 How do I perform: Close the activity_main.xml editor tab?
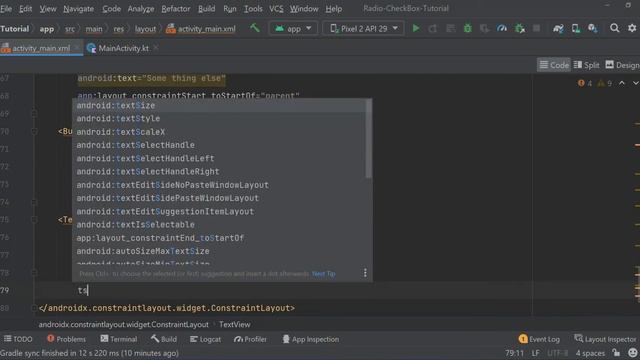pos(77,48)
